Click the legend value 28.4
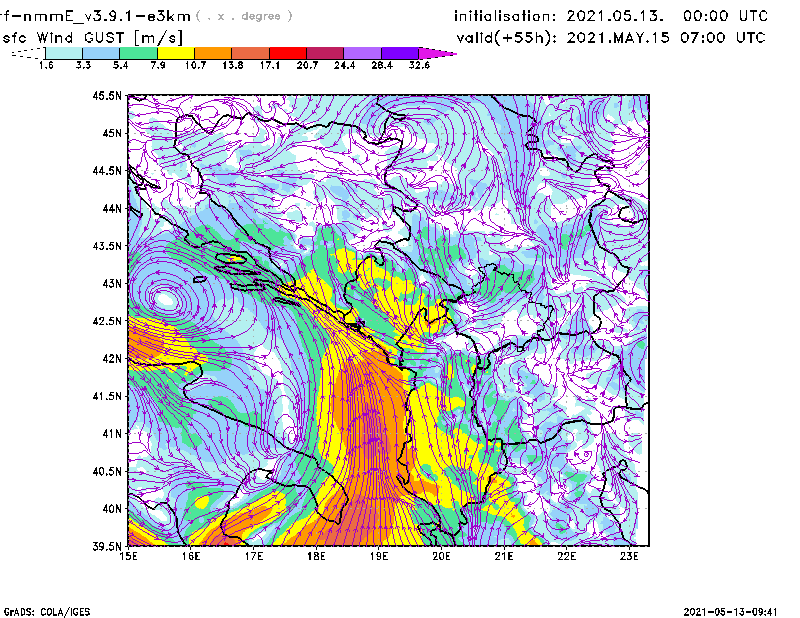 [x=382, y=65]
